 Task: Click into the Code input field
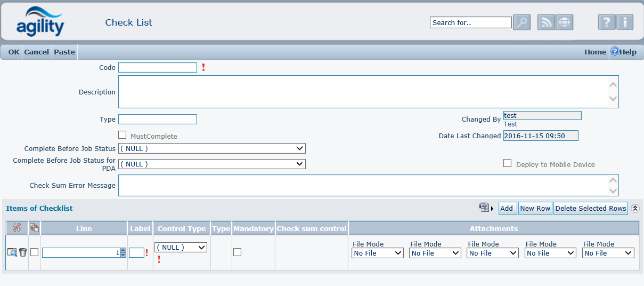pos(158,68)
